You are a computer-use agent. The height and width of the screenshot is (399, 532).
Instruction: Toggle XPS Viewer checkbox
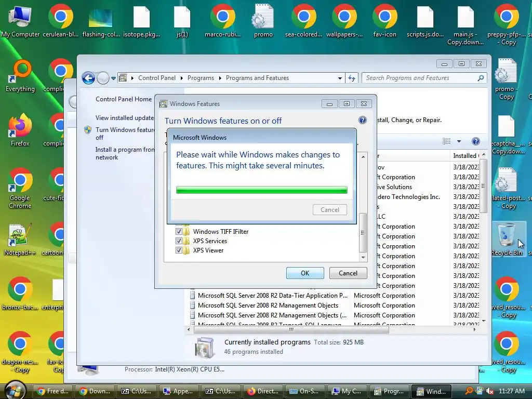179,250
